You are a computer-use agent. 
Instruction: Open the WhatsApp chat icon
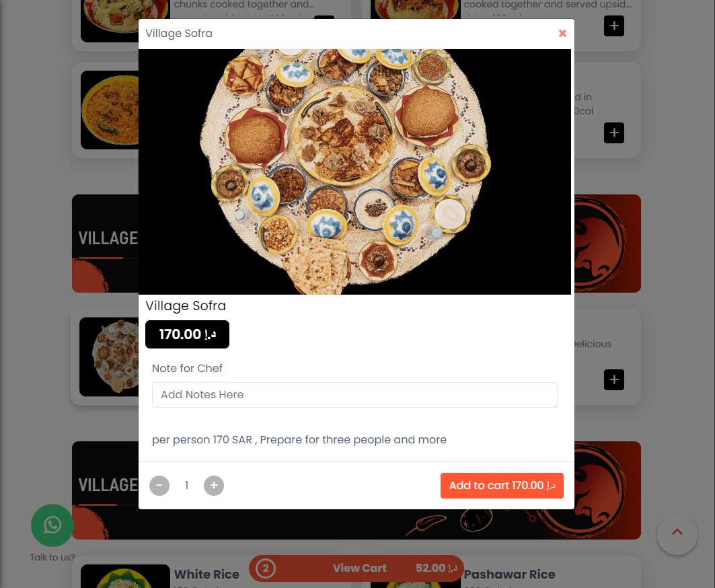coord(52,525)
